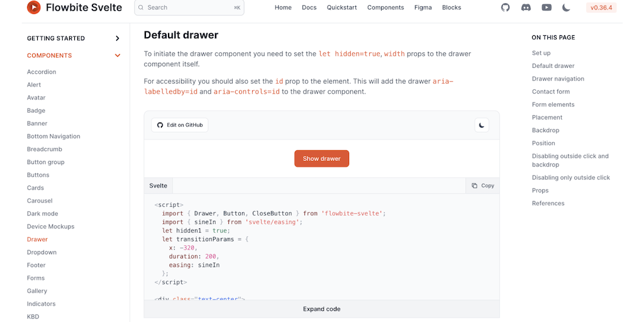The height and width of the screenshot is (322, 644).
Task: Click the search input field
Action: (x=189, y=8)
